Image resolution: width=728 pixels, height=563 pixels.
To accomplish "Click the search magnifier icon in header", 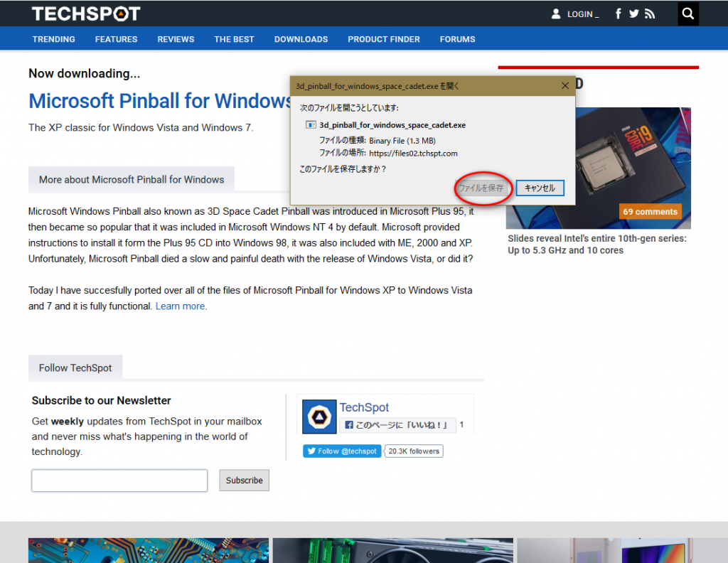I will 687,14.
